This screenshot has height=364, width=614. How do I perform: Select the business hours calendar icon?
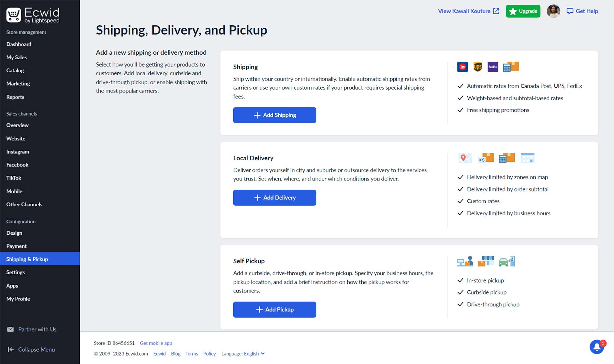tap(527, 158)
